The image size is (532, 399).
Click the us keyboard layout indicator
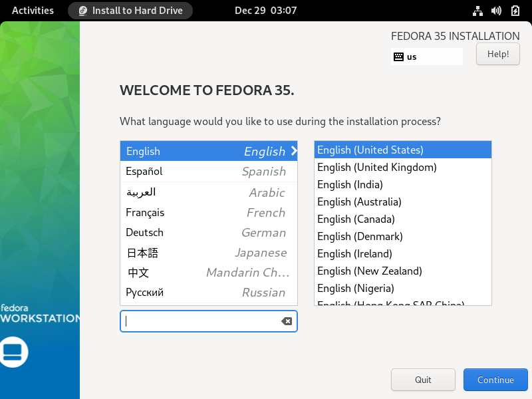(426, 57)
